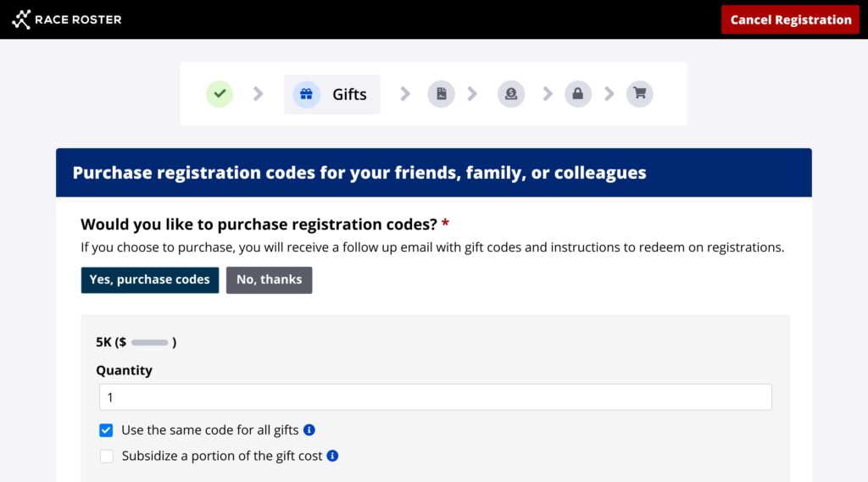Click chevron after the green checkmark step
Screen dimensions: 868x482
coord(259,94)
